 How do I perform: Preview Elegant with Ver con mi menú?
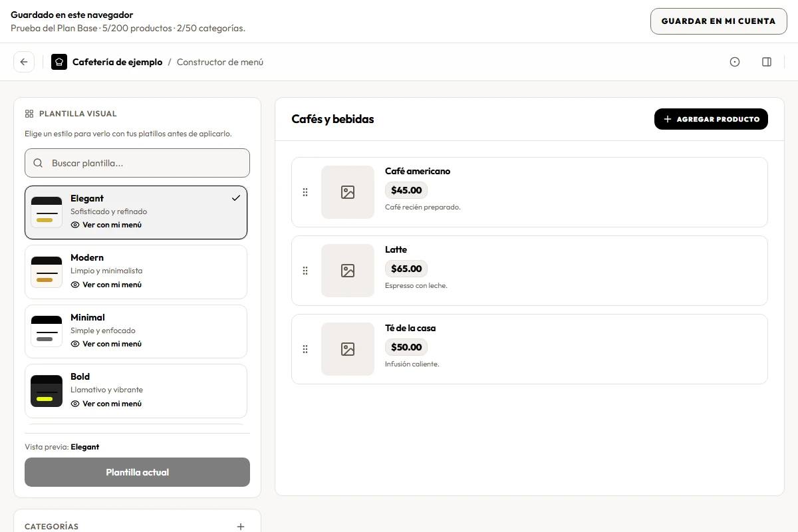(x=106, y=225)
